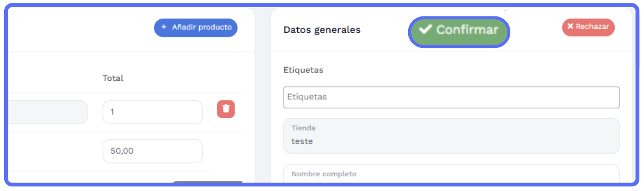Click the Datos generales heading
Image resolution: width=644 pixels, height=191 pixels.
pyautogui.click(x=322, y=30)
